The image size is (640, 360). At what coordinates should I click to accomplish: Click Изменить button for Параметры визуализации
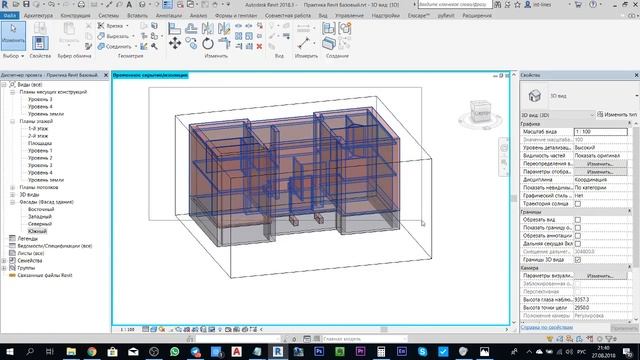click(x=600, y=276)
